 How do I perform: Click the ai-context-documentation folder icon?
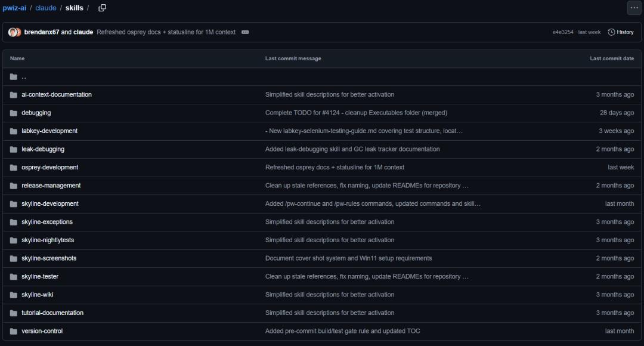coord(14,95)
